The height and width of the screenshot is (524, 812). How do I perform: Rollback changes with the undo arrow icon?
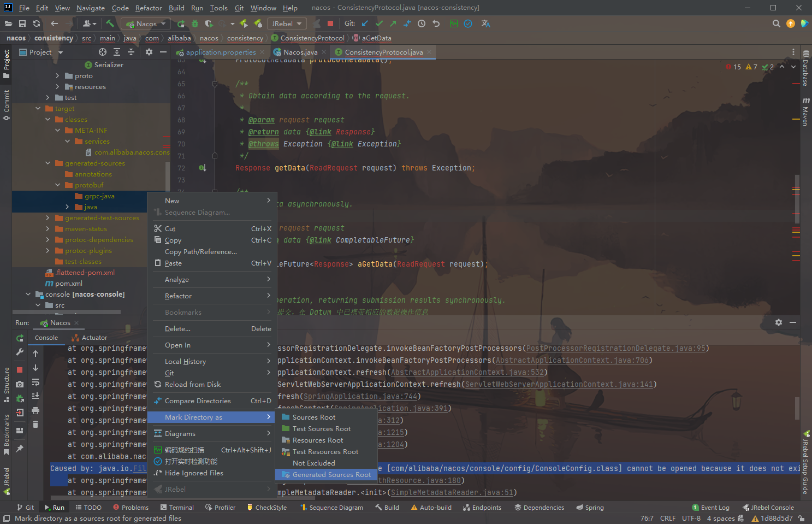(x=436, y=23)
